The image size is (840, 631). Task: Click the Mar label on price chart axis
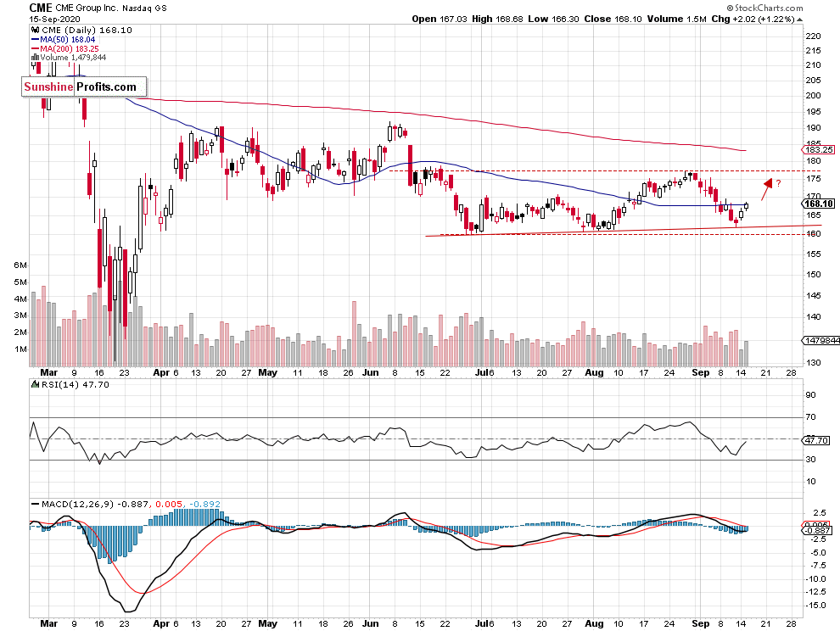(48, 372)
